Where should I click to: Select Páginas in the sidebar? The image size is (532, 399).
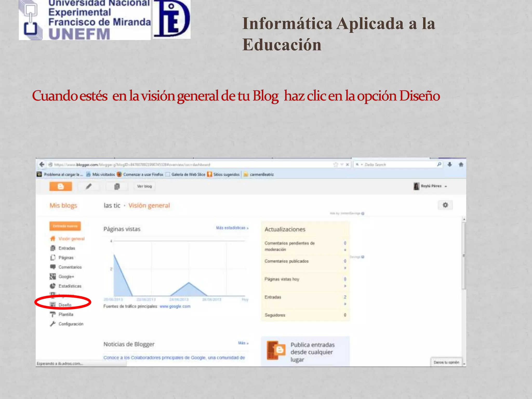tap(66, 258)
